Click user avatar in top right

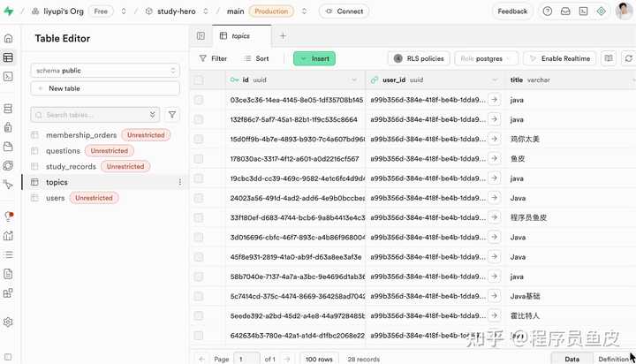point(624,11)
